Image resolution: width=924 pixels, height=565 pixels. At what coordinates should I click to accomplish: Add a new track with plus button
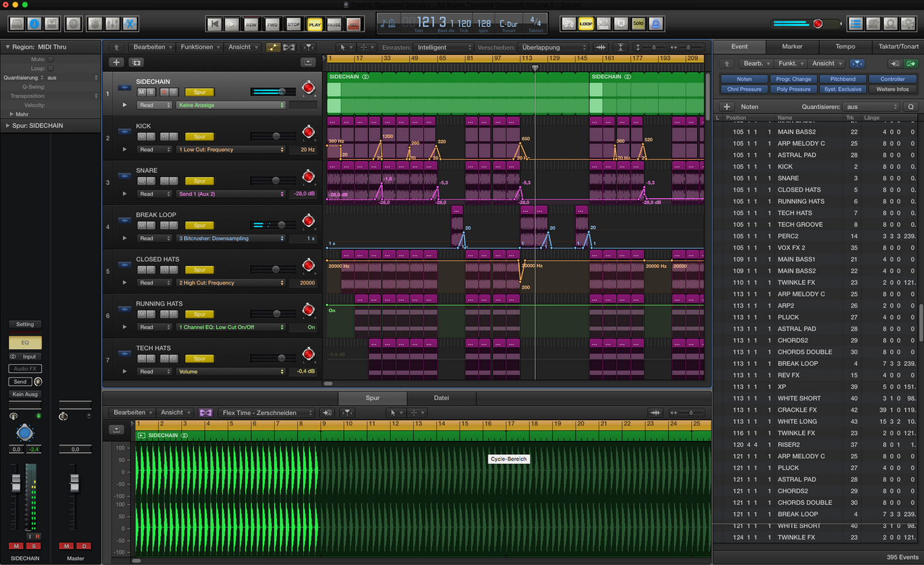(x=117, y=62)
